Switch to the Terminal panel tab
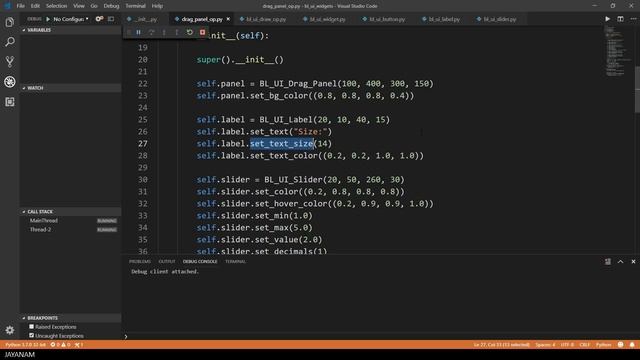The height and width of the screenshot is (360, 640). point(235,262)
